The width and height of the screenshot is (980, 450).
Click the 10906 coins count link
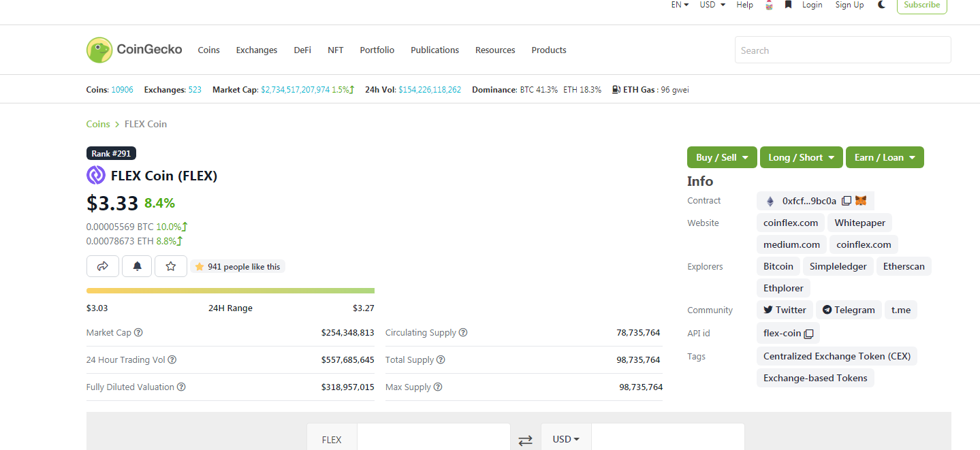pos(123,89)
